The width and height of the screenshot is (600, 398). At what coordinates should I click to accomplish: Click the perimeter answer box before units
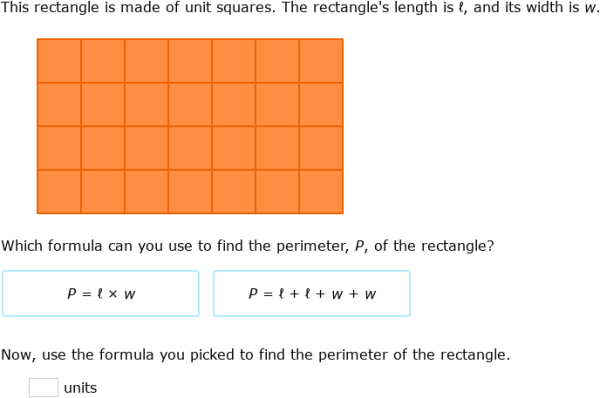pyautogui.click(x=44, y=387)
